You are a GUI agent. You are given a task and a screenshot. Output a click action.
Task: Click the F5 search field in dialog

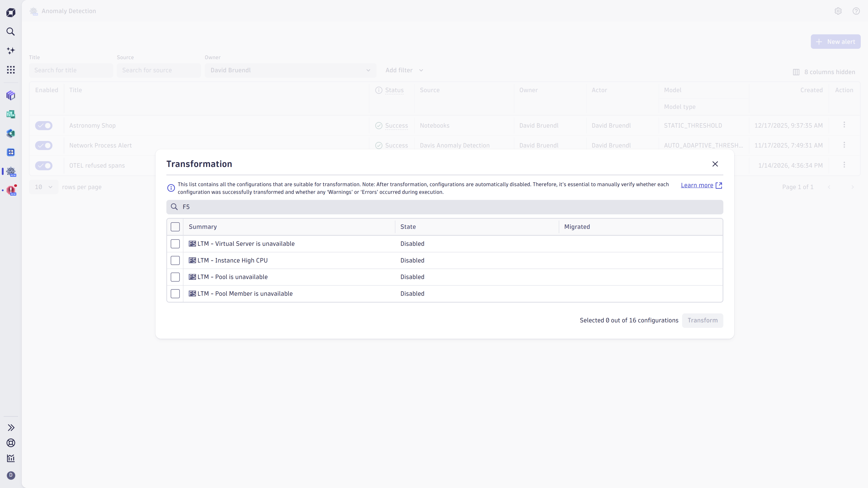[x=445, y=207]
